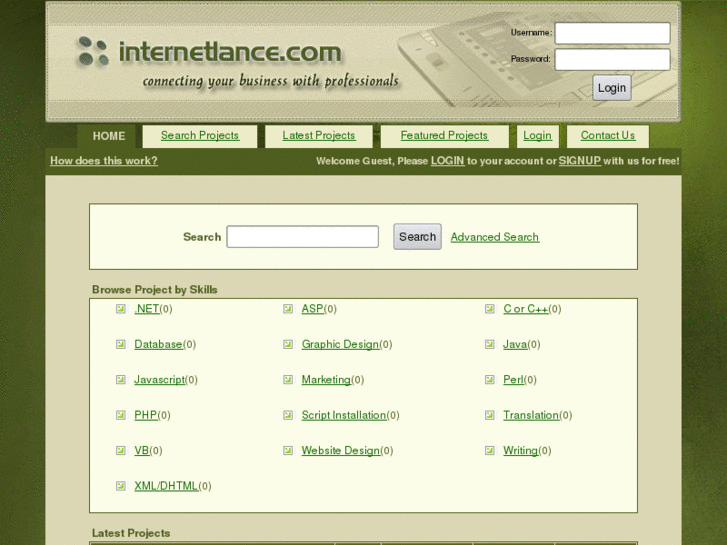The width and height of the screenshot is (727, 545).
Task: Click the arrow icon beside Script Installation
Action: coord(288,415)
